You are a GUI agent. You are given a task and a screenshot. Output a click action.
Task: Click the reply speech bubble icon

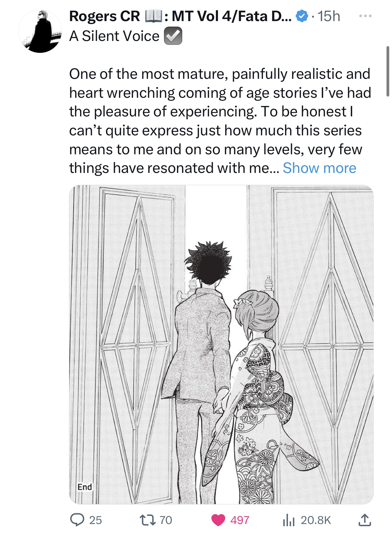77,520
